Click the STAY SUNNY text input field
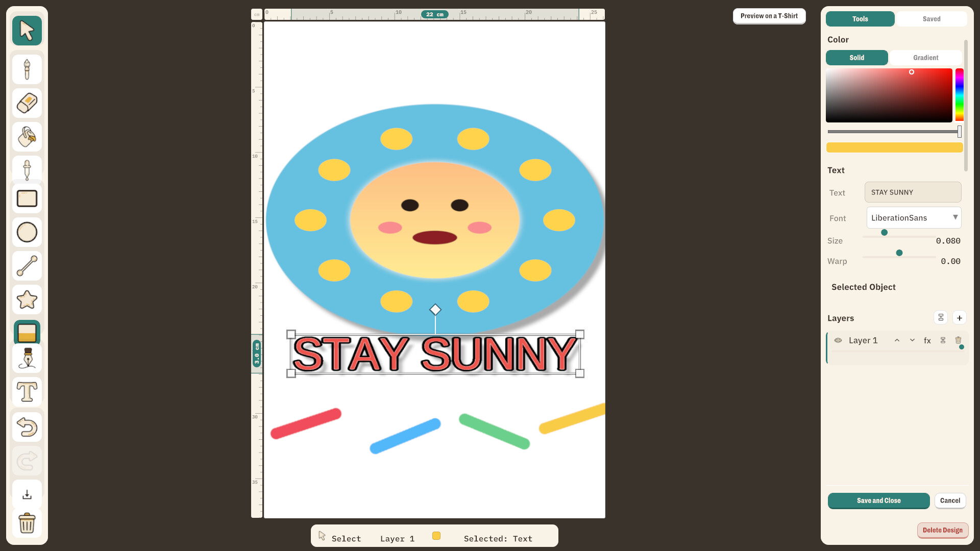The height and width of the screenshot is (551, 980). [913, 192]
